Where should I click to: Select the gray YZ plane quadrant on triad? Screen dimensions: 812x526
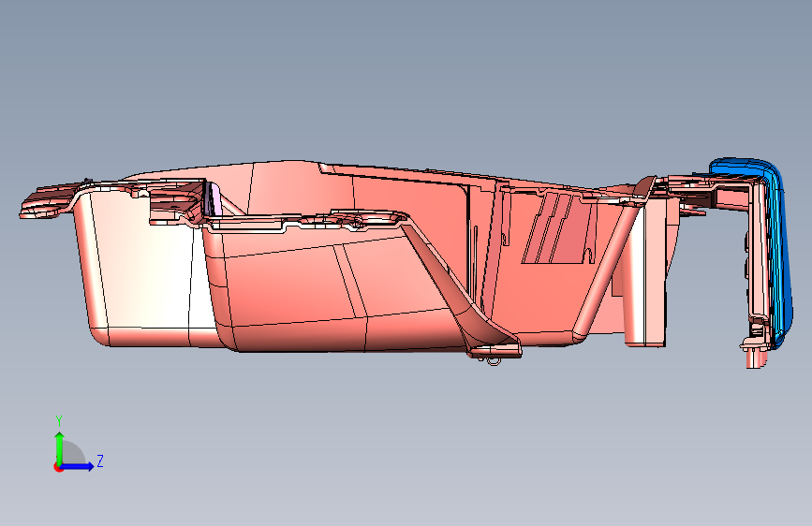74,452
